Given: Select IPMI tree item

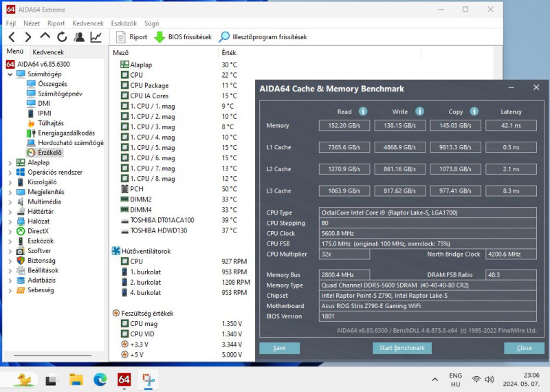Looking at the screenshot, I should click(39, 113).
